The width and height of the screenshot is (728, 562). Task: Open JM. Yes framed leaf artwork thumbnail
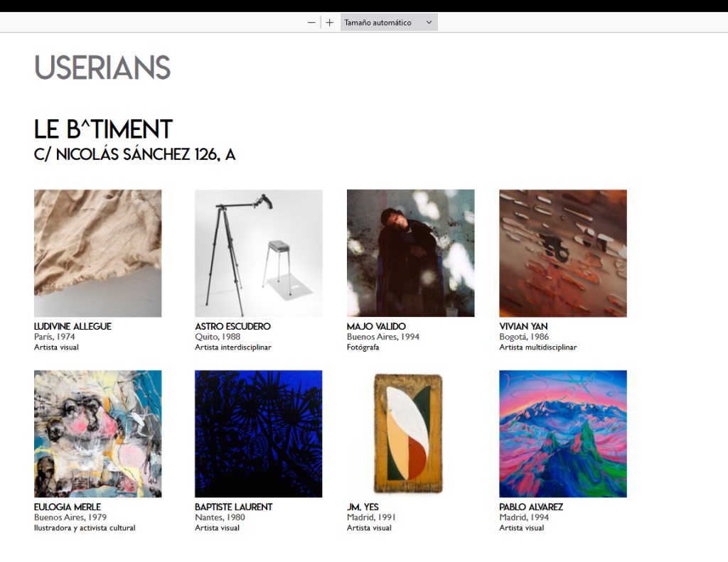(410, 434)
